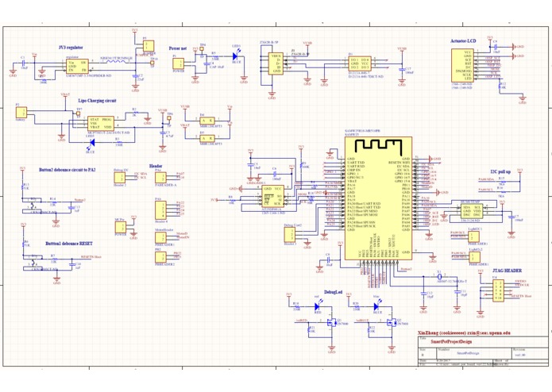Select the MCPwr POWER header block
552x392 pixels.
pos(120,227)
